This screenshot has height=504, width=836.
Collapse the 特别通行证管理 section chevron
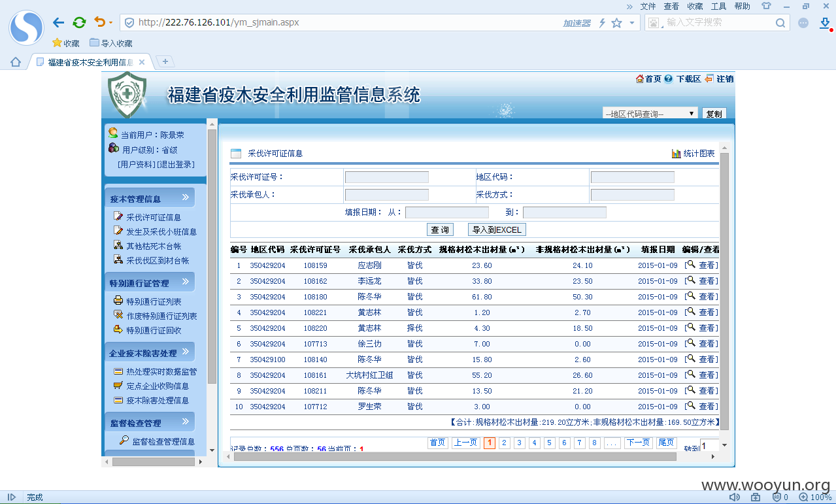(x=185, y=281)
